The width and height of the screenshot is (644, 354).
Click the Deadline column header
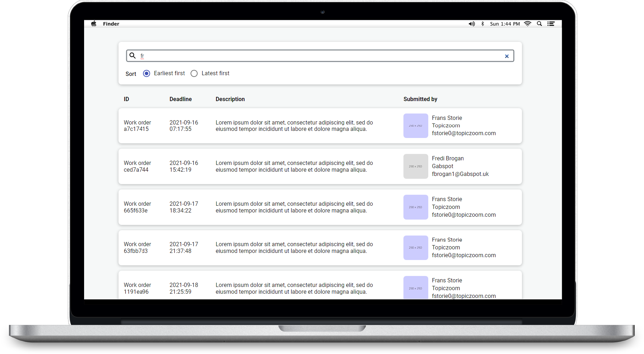pos(180,99)
